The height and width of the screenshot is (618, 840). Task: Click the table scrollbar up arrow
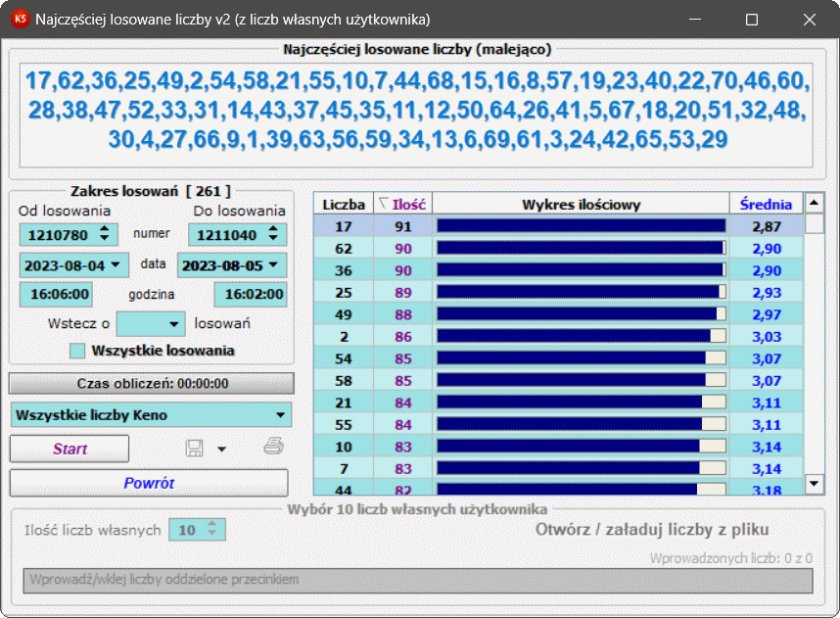pyautogui.click(x=815, y=203)
